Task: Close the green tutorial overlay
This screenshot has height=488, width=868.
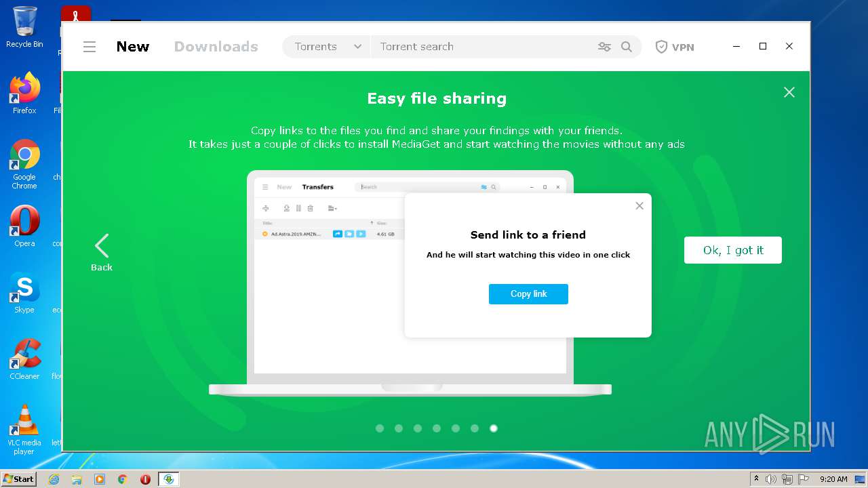Action: (x=789, y=92)
